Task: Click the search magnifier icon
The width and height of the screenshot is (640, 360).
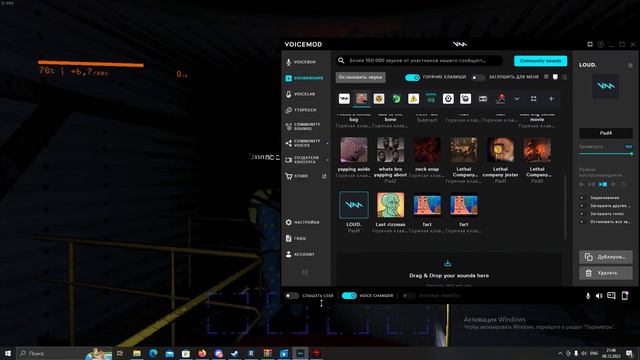Action: point(341,60)
